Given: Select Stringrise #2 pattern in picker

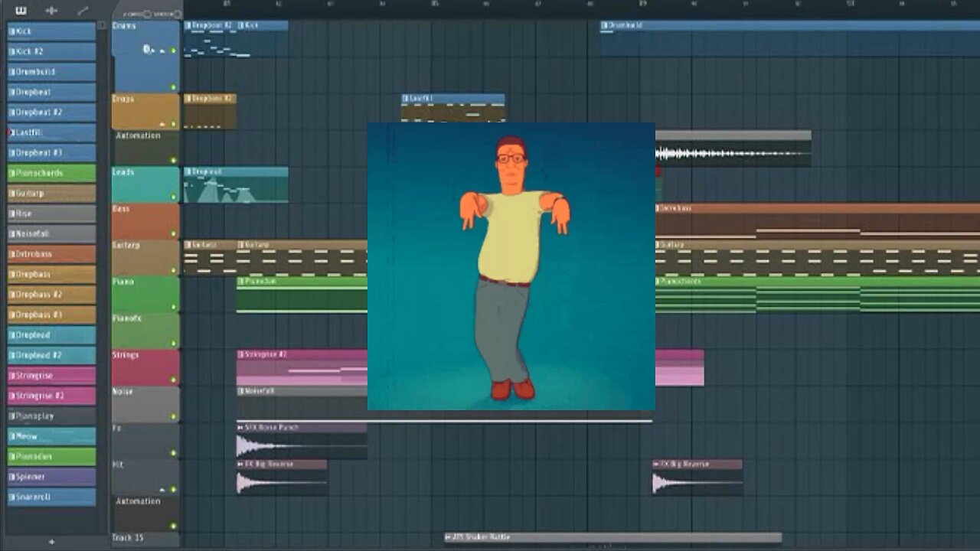Looking at the screenshot, I should click(51, 396).
